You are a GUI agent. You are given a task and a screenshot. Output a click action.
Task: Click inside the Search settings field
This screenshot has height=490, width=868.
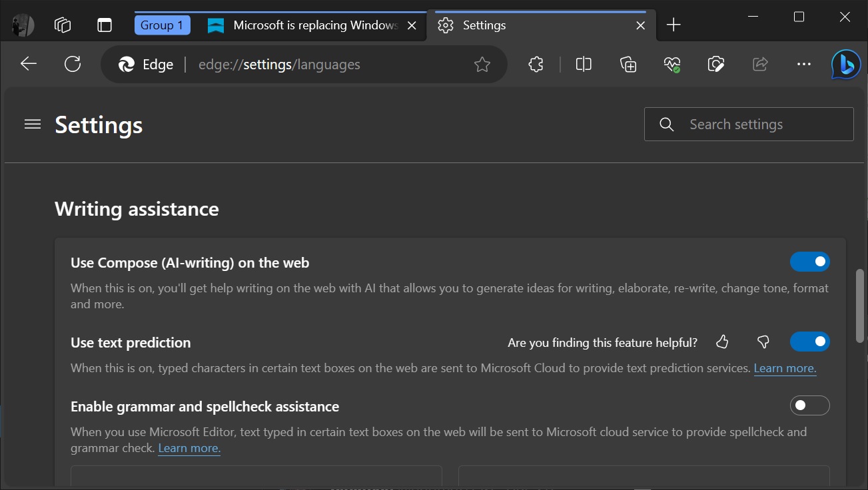(748, 124)
